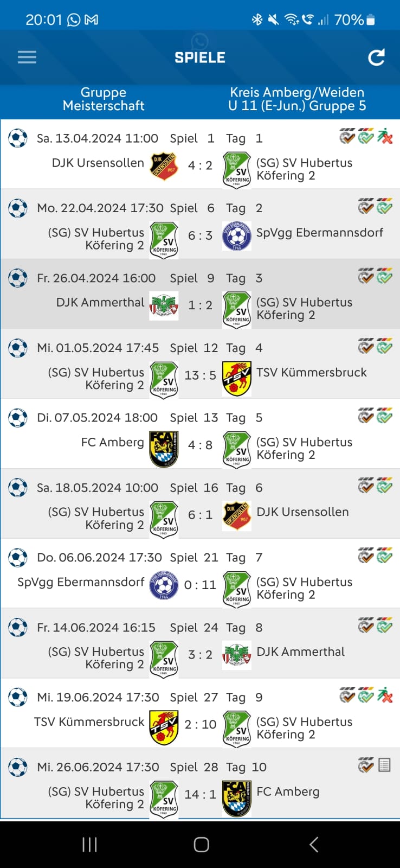This screenshot has width=400, height=868.
Task: Tap the DJK Ursensollen crest in Spiel 1
Action: 164,166
